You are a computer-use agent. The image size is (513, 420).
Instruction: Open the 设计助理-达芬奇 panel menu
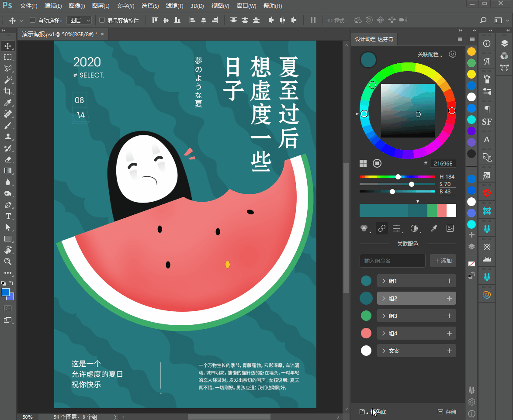[x=460, y=39]
